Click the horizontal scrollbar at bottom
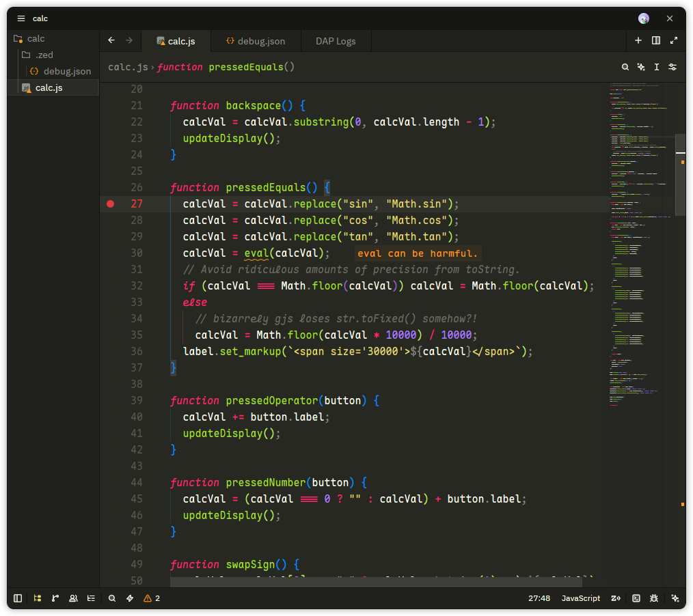693x616 pixels. [376, 582]
